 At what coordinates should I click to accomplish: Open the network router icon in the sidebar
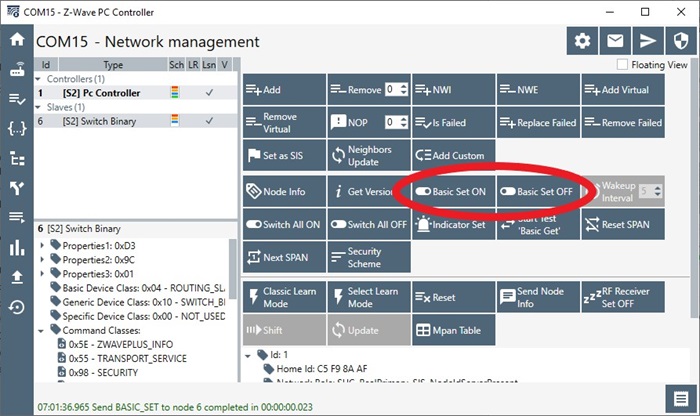coord(17,70)
